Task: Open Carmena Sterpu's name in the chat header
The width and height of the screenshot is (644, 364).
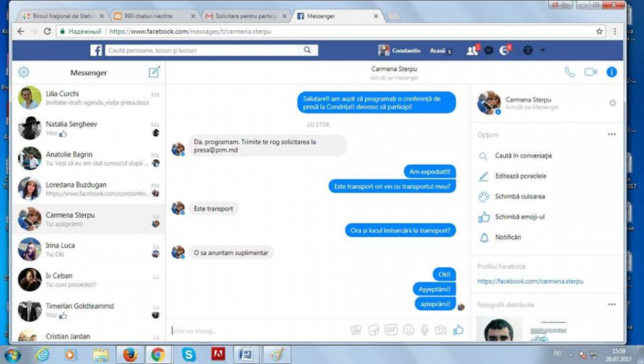Action: [394, 69]
